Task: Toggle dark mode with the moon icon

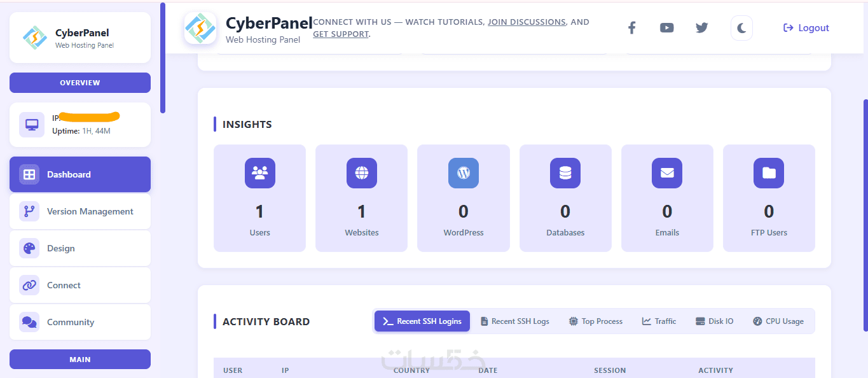Action: point(741,28)
